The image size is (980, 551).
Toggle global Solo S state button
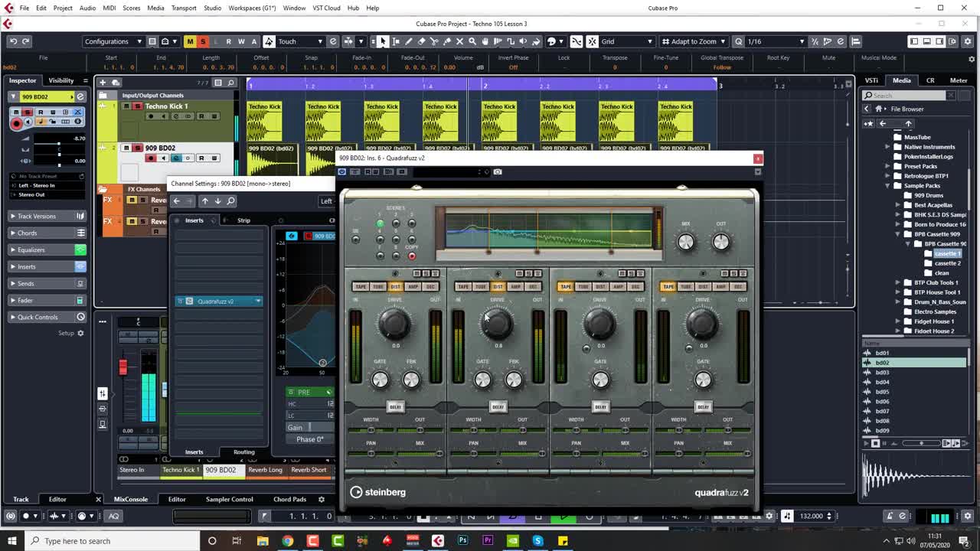coord(203,41)
